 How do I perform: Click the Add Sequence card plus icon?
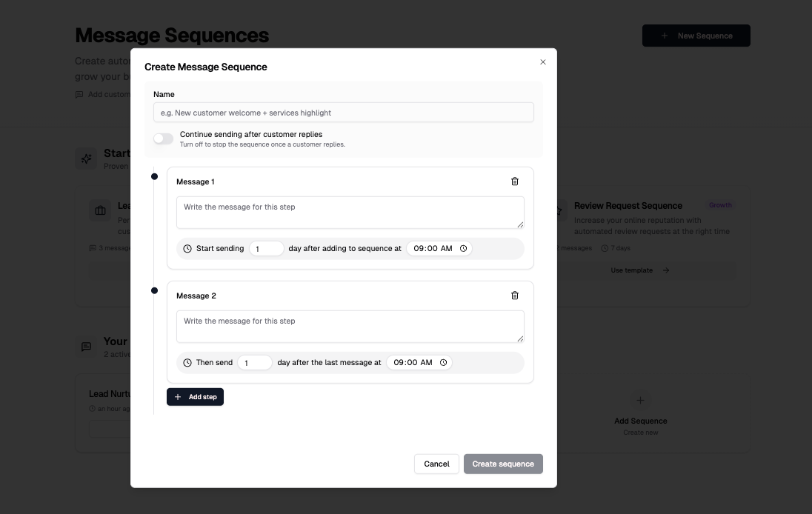[640, 400]
